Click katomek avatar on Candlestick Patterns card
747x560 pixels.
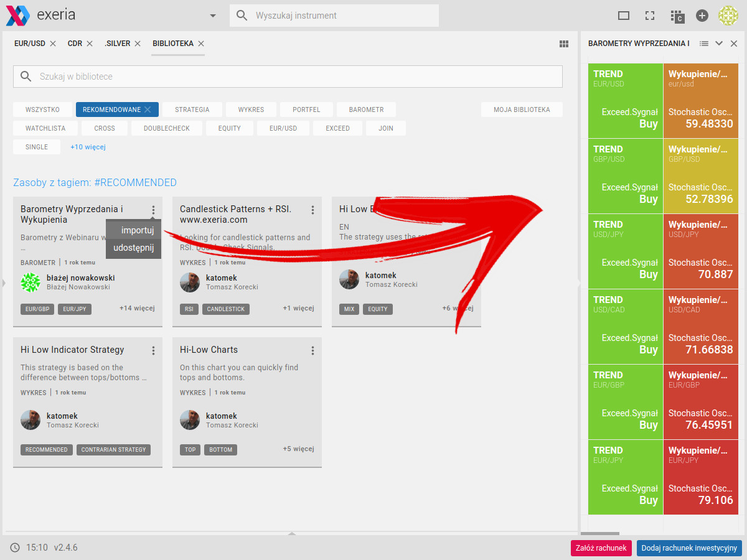(x=190, y=282)
